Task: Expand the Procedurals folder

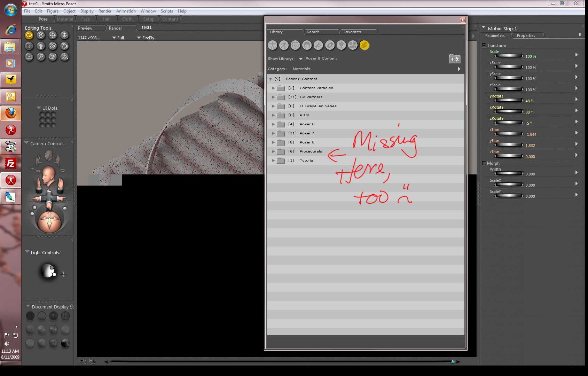Action: (274, 151)
